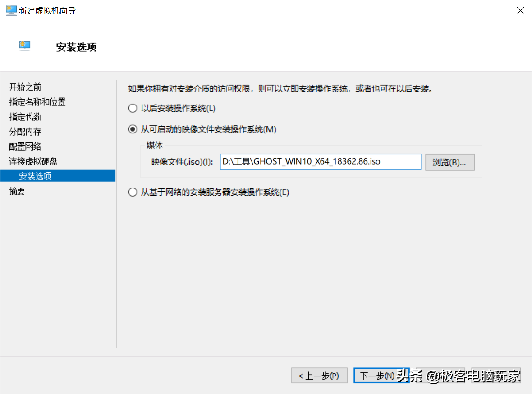This screenshot has height=394, width=532.
Task: Open the 浏览(B)... file browser
Action: (x=449, y=162)
